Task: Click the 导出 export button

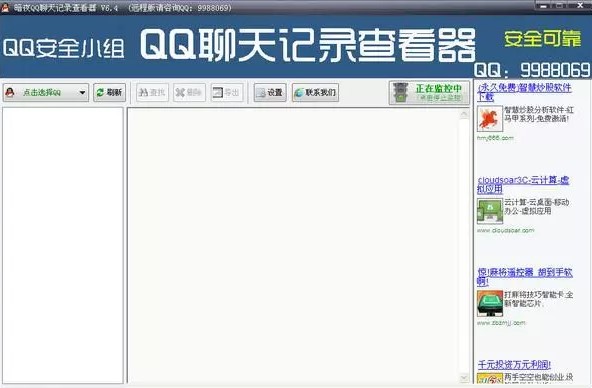Action: coord(227,92)
